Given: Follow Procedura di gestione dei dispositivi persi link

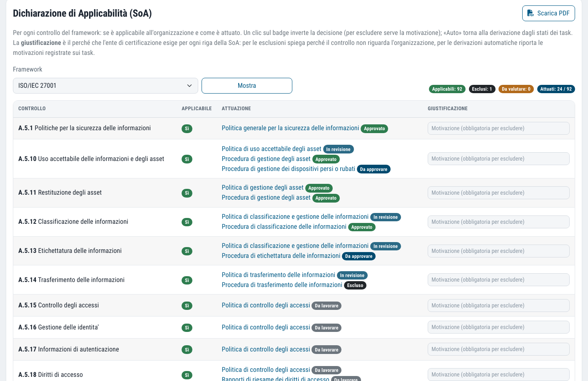Looking at the screenshot, I should [288, 169].
